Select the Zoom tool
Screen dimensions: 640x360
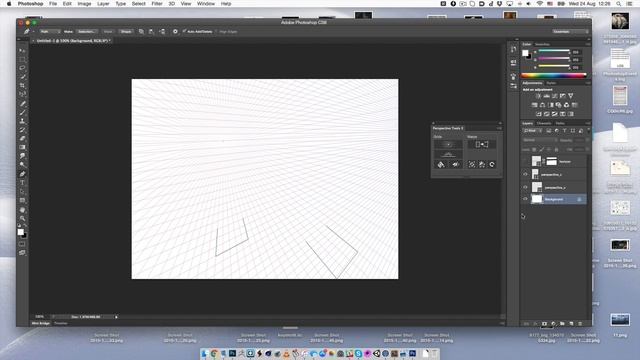(x=22, y=218)
